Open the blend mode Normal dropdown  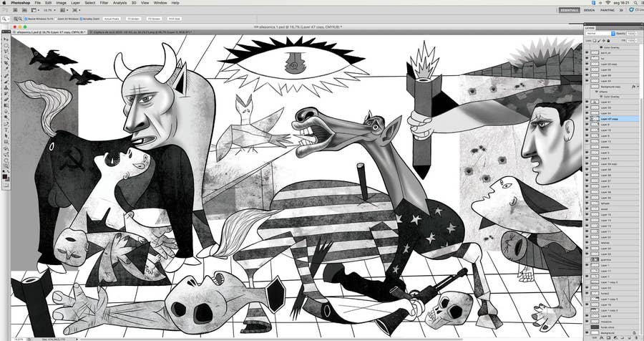coord(600,34)
